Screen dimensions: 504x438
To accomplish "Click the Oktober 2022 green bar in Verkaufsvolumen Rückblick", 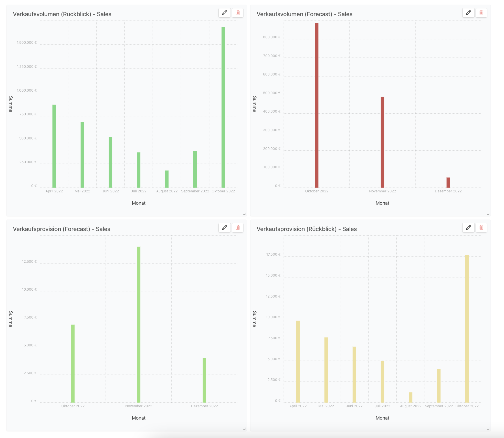I will point(223,107).
